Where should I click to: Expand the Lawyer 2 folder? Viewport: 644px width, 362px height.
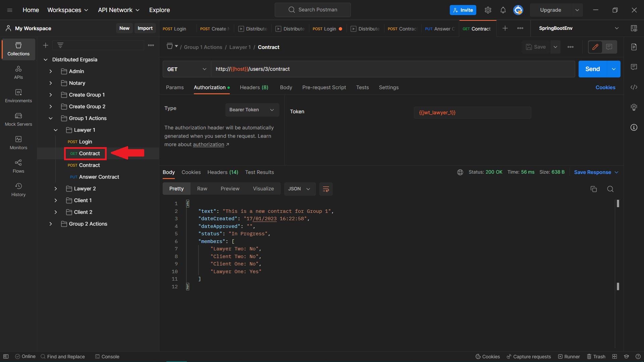tap(56, 189)
